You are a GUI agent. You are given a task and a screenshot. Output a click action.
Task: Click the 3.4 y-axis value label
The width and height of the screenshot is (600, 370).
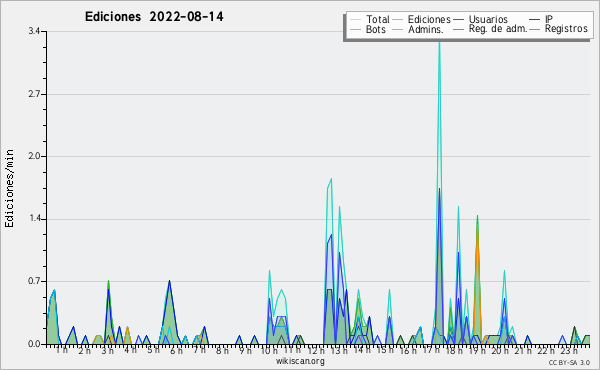tap(34, 31)
